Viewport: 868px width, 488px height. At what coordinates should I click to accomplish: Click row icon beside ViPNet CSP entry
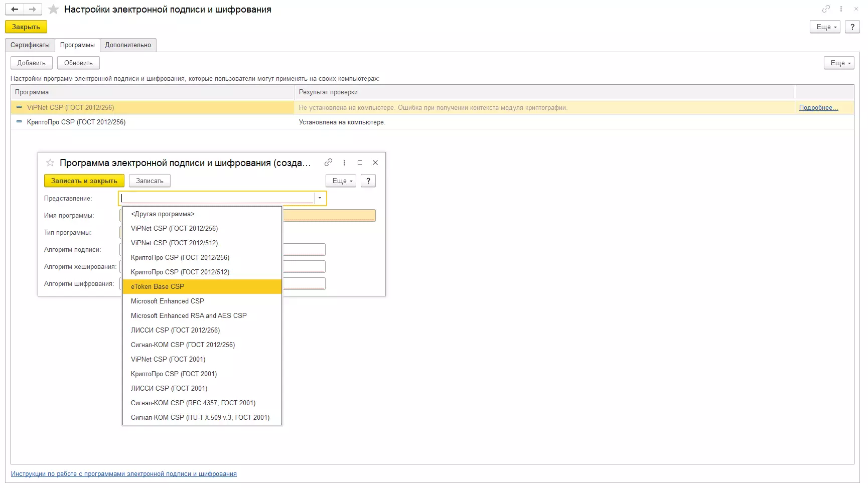pyautogui.click(x=19, y=107)
